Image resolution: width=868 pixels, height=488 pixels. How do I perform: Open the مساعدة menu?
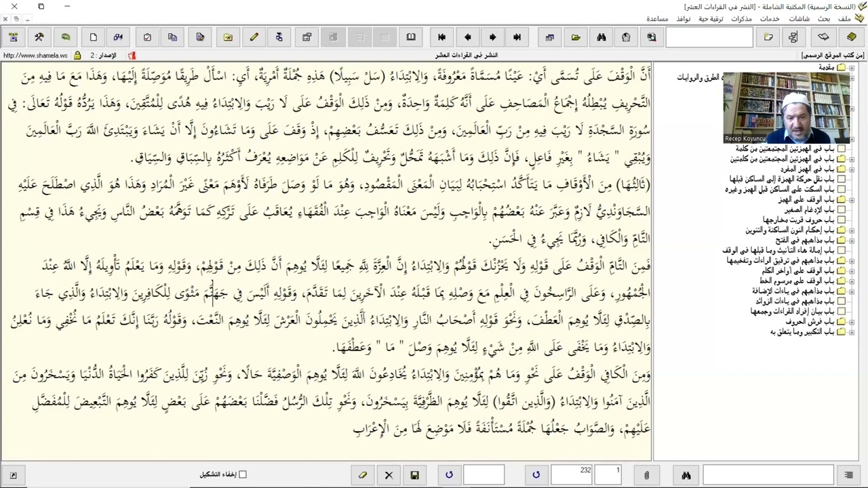pyautogui.click(x=657, y=19)
